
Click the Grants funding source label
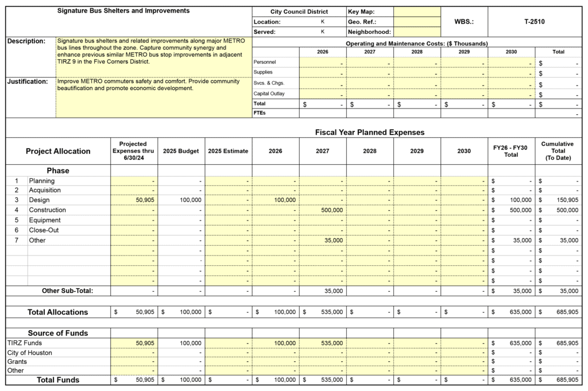[17, 362]
